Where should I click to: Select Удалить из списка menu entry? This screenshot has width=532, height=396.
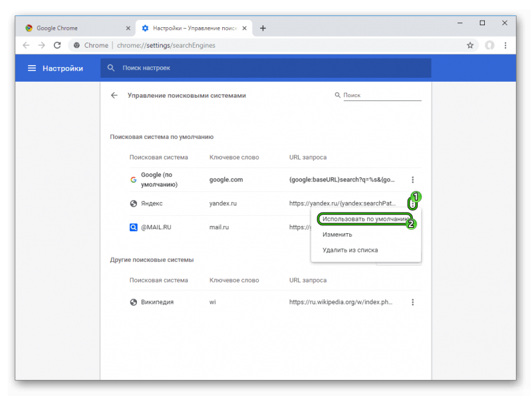pos(350,250)
